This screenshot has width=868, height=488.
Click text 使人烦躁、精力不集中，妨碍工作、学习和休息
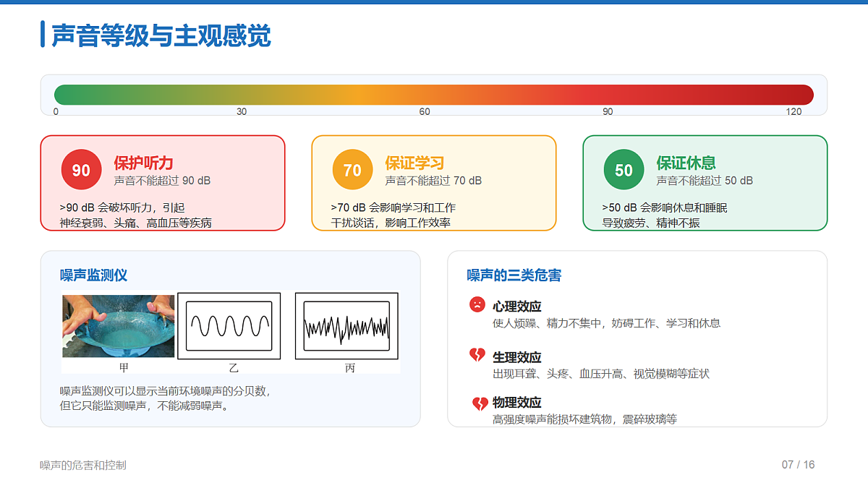point(607,323)
